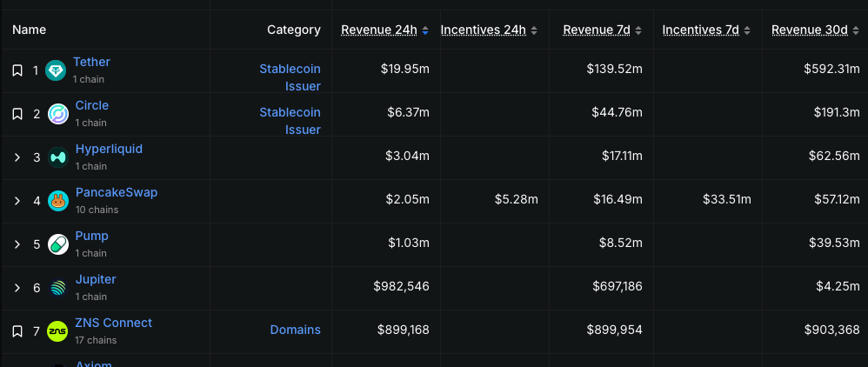This screenshot has height=367, width=868.
Task: Open the PancakeSwap protocol link
Action: pyautogui.click(x=117, y=192)
